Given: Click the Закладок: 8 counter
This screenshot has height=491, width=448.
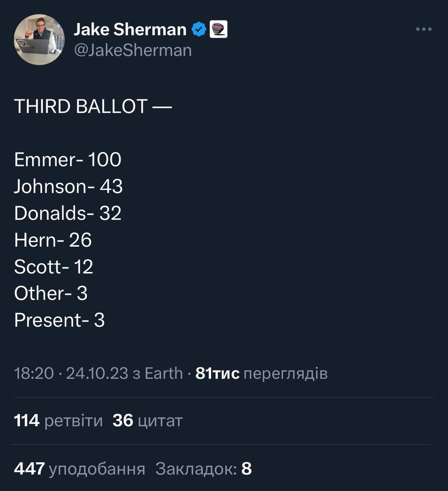Looking at the screenshot, I should click(203, 468).
